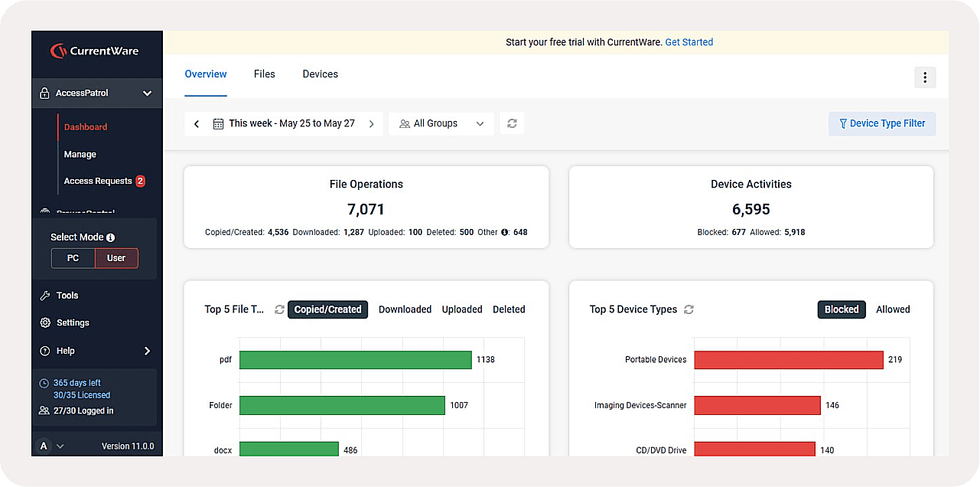The image size is (980, 487).
Task: Click the three-dot more options icon
Action: [925, 77]
